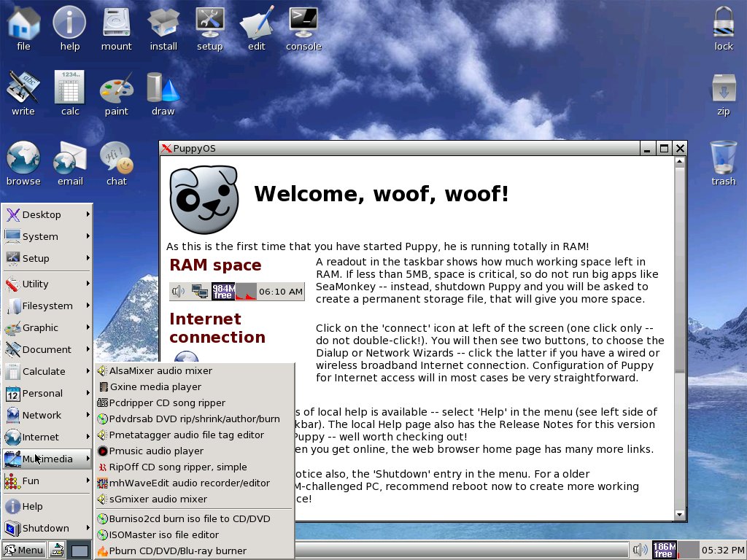The image size is (747, 560).
Task: Open Pmetatagger audio file tag editor
Action: [x=194, y=436]
